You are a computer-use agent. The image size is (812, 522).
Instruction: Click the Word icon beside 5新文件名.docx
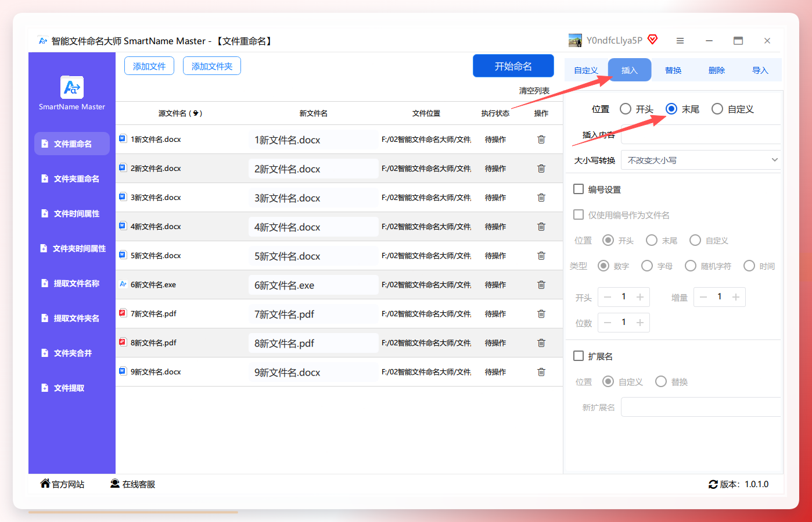click(123, 255)
